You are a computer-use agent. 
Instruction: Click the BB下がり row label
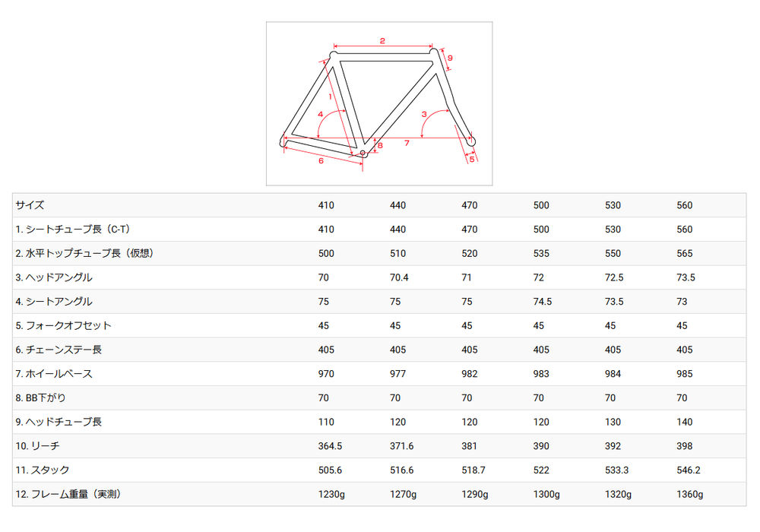(x=41, y=397)
